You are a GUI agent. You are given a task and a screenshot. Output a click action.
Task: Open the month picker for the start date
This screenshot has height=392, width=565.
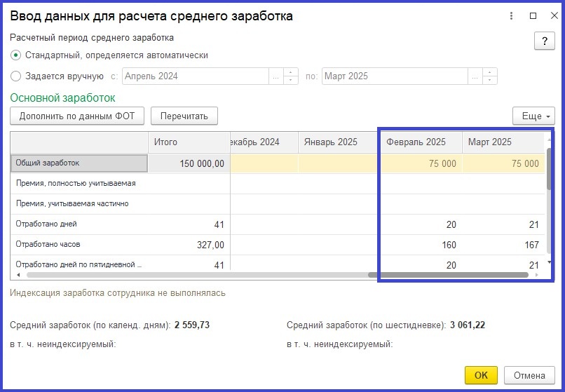coord(275,76)
